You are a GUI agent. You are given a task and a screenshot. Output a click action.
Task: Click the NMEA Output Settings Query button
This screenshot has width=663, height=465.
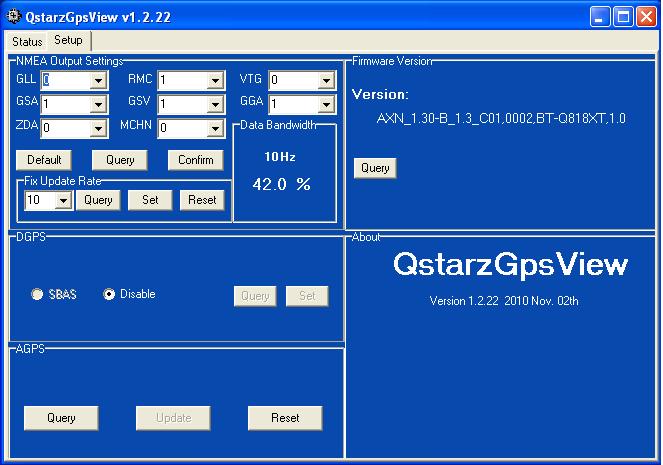tap(120, 160)
